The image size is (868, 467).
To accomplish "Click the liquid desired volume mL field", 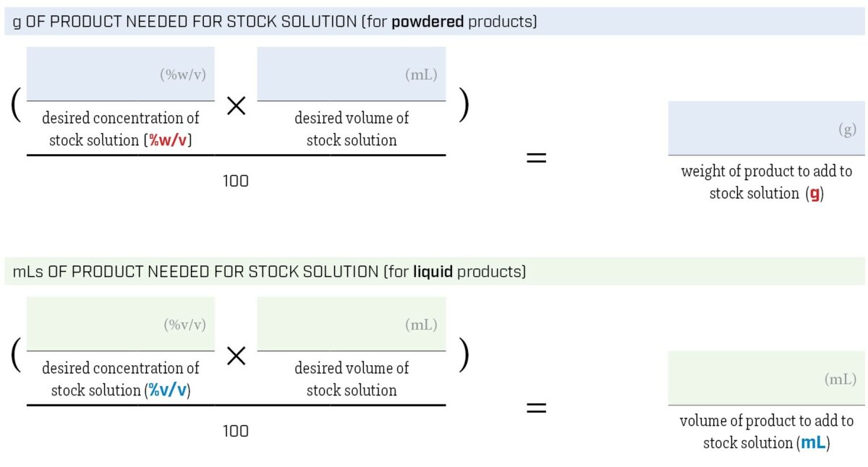I will pos(352,324).
